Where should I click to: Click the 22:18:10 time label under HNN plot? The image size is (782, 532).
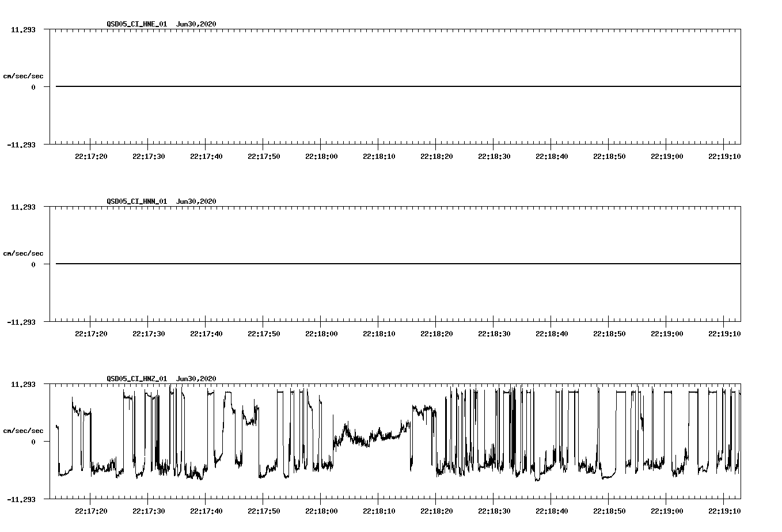point(379,334)
